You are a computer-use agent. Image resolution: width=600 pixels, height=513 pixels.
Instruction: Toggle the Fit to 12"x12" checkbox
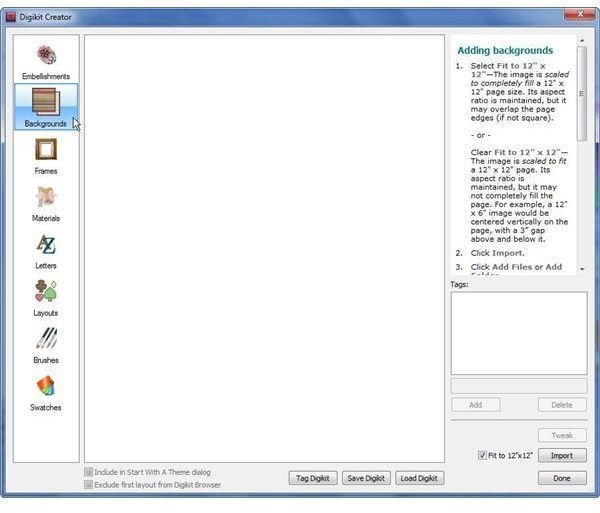point(482,455)
